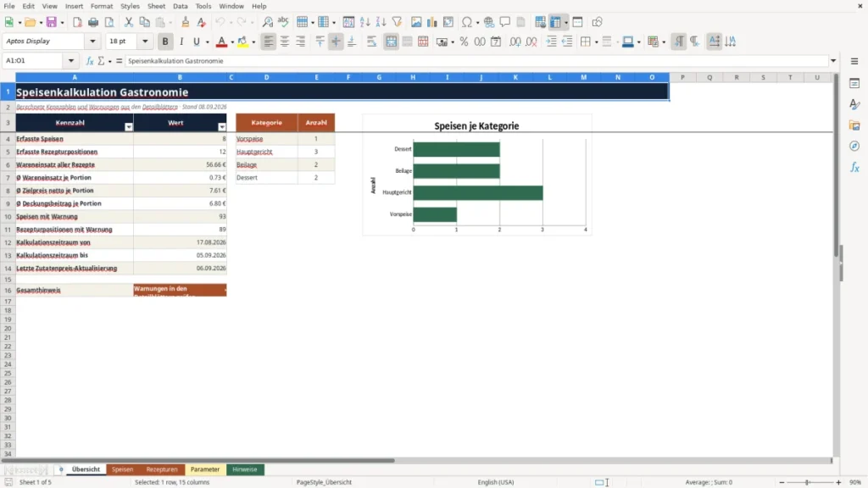868x488 pixels.
Task: Open the Wert column filter dropdown
Action: [x=222, y=127]
